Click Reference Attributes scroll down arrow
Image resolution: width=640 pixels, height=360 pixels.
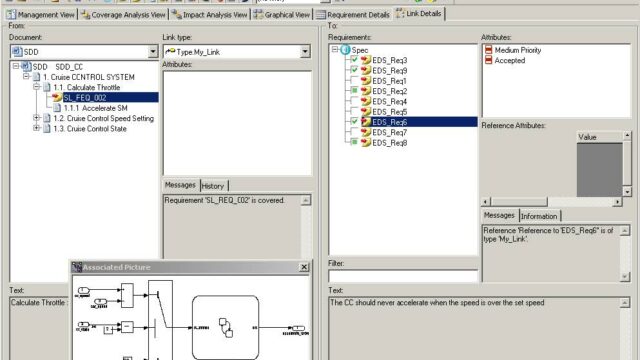click(627, 191)
